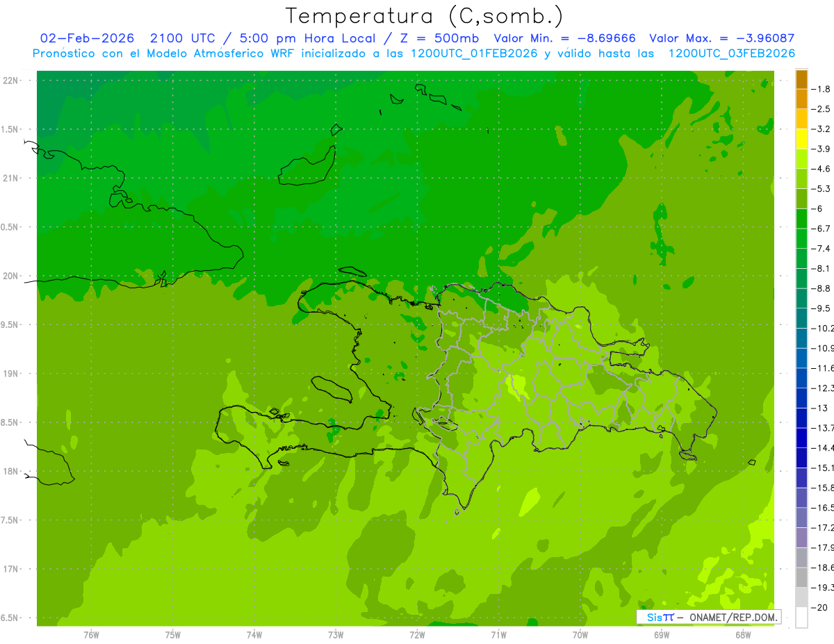Click the 'ONAMET/REP.DOM.' credit label
834x644 pixels.
click(733, 617)
